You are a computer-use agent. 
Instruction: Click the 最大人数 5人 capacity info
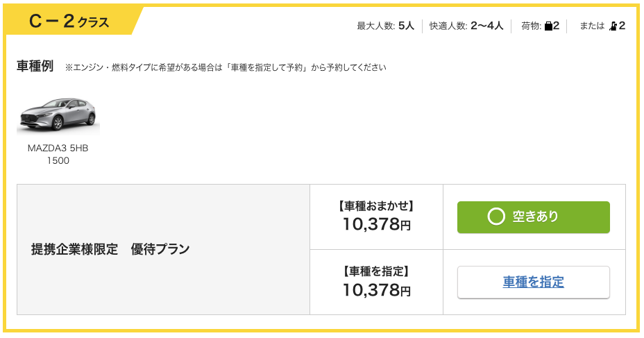385,26
